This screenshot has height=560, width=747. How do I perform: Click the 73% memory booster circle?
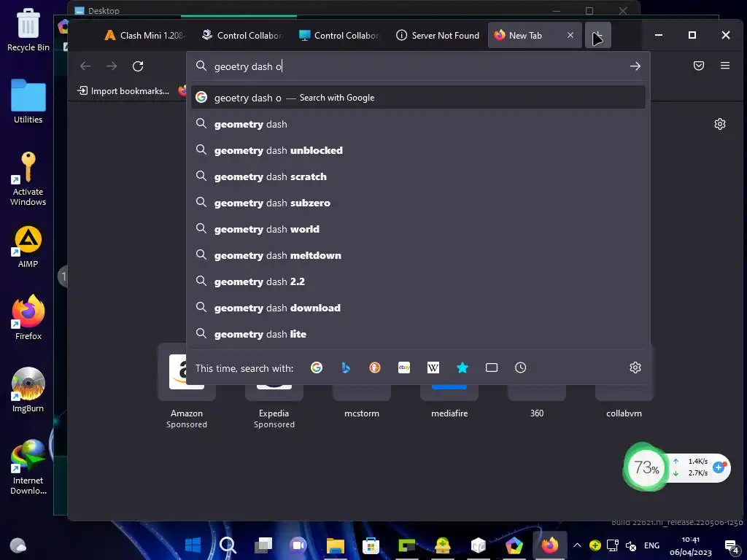coord(646,467)
